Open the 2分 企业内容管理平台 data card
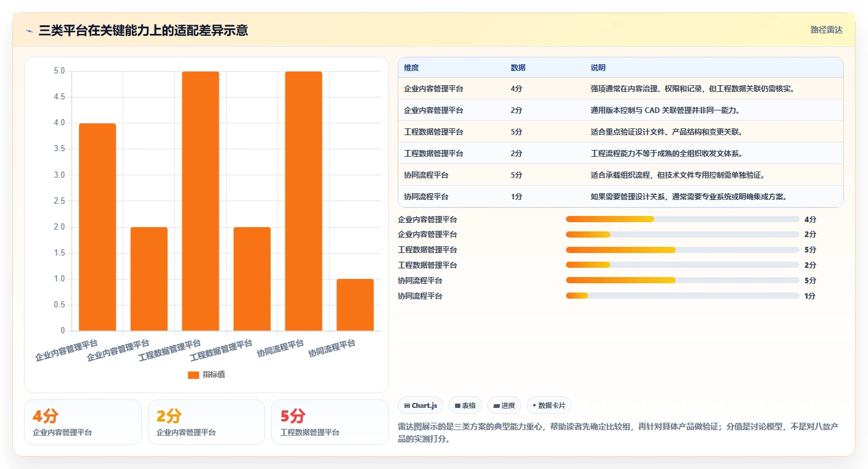Screen dimensions: 868x469 click(207, 422)
